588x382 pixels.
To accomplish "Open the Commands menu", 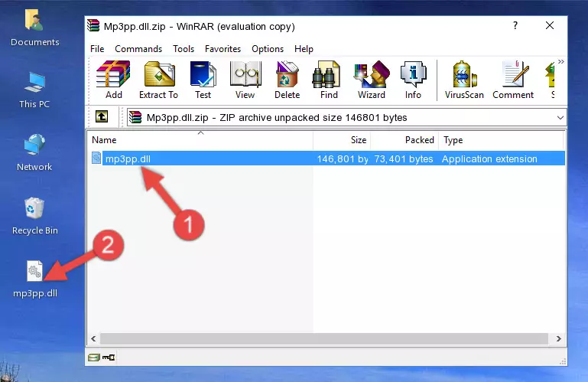I will click(138, 49).
